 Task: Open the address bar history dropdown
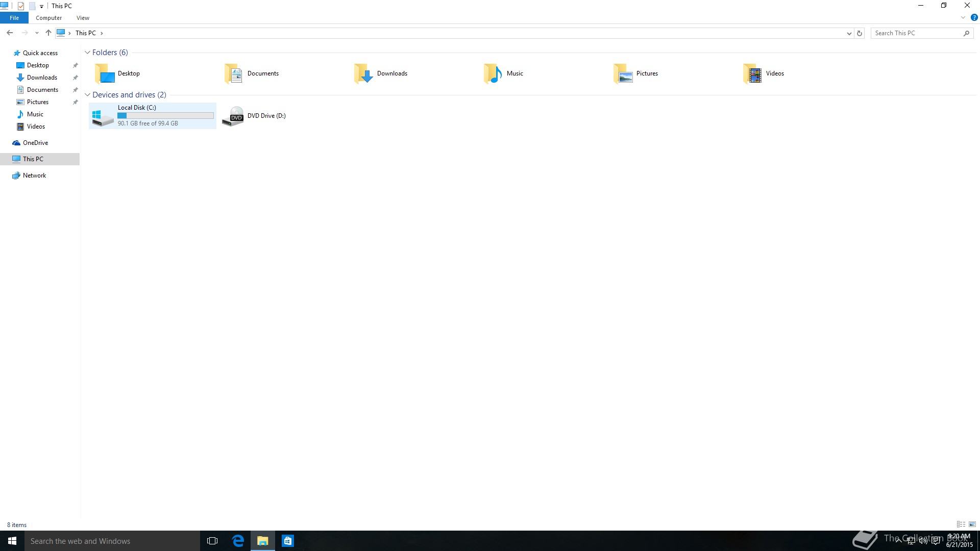tap(849, 33)
